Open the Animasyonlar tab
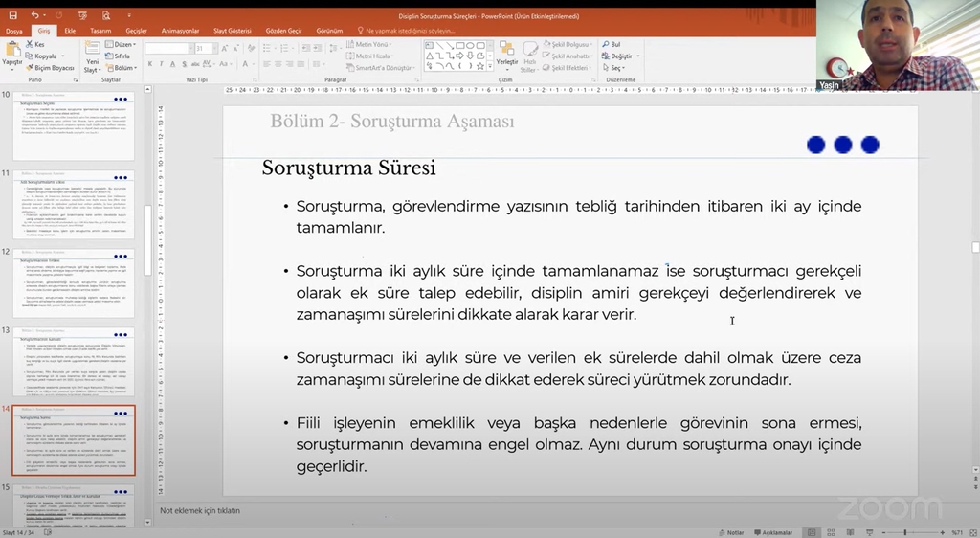 pos(180,31)
